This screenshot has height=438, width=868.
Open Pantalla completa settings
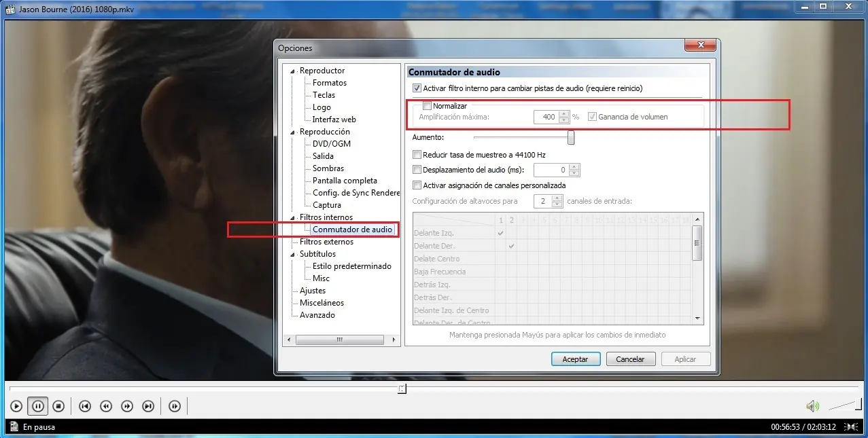345,181
